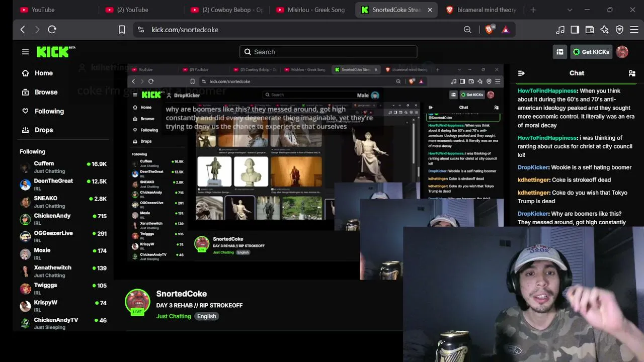644x362 pixels.
Task: Click kdhettinger on the Tokyo Trump message
Action: click(534, 193)
